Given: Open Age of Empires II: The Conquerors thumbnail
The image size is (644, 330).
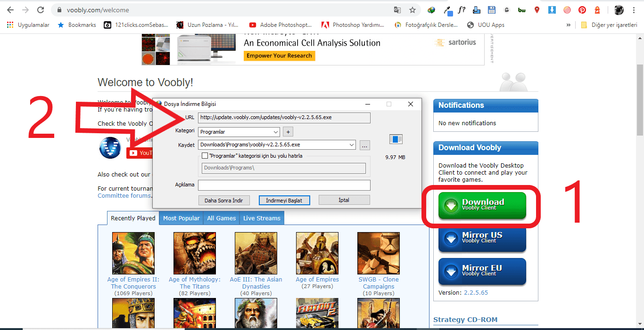Looking at the screenshot, I should tap(133, 253).
